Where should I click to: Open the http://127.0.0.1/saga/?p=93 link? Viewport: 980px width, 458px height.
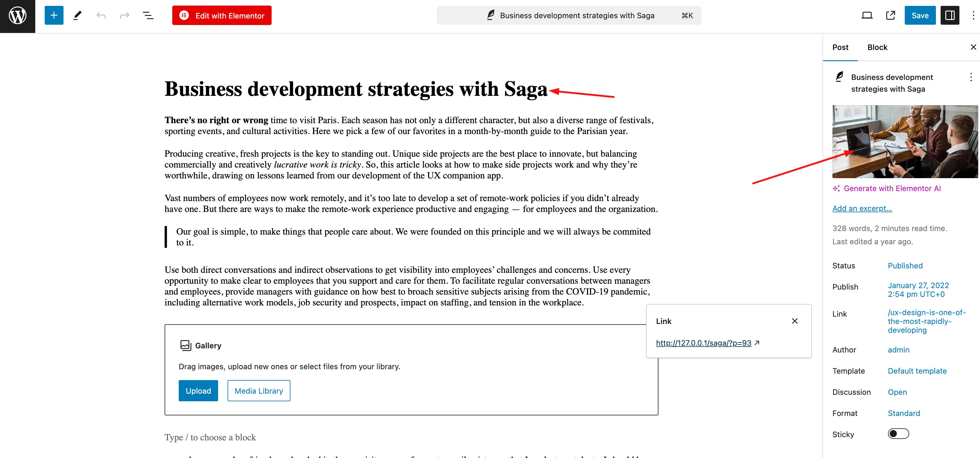coord(703,343)
